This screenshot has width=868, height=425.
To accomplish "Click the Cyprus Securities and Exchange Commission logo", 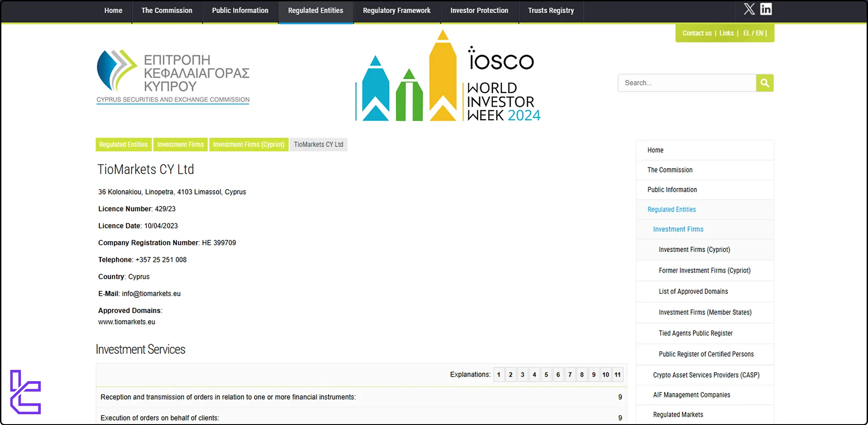I will [173, 77].
